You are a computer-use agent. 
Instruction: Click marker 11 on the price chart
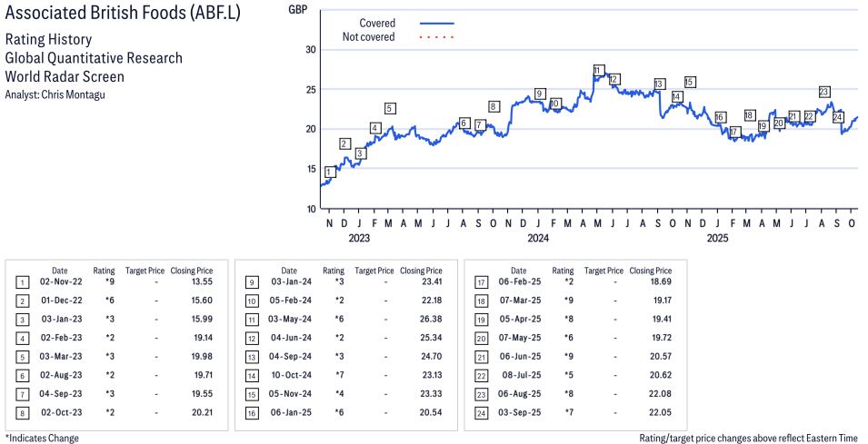(x=597, y=71)
